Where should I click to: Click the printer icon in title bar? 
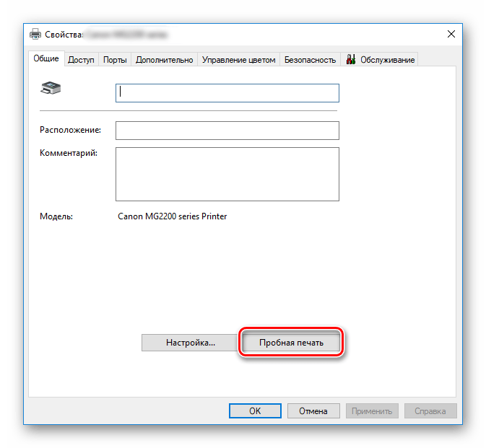tap(35, 35)
